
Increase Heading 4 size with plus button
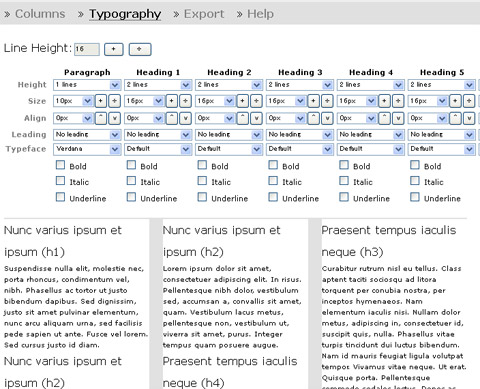384,101
